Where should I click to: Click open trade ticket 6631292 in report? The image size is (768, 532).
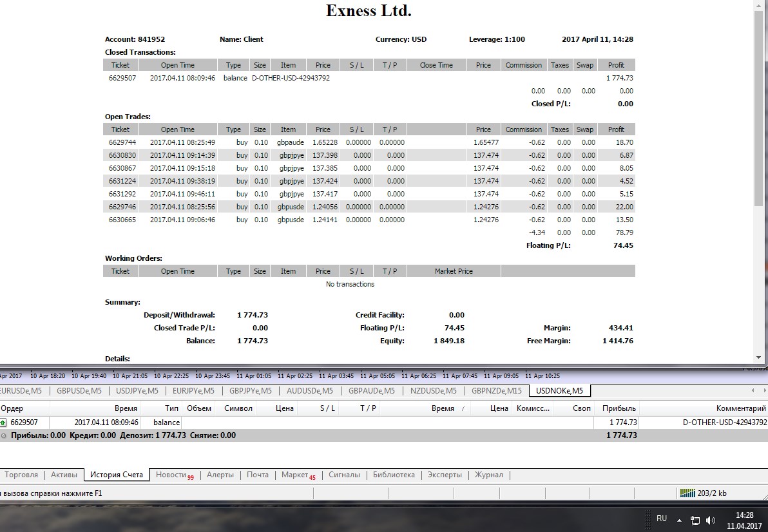click(122, 194)
